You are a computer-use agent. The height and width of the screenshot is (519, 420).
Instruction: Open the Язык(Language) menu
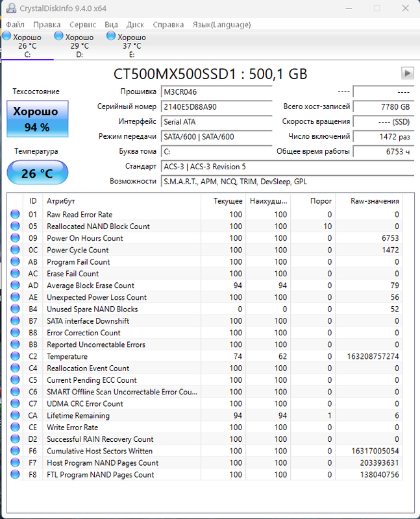pyautogui.click(x=221, y=25)
